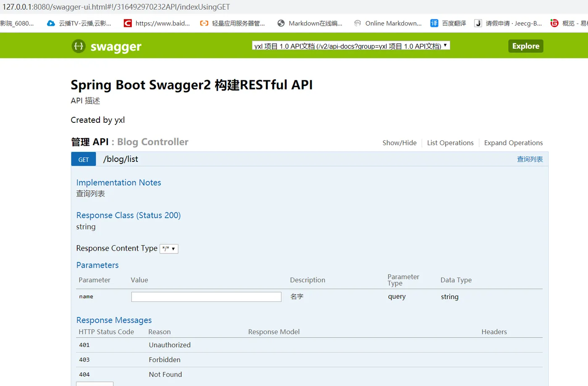Click the 'query' parameter type cell
Screen dimensions: 588x386
(x=397, y=296)
